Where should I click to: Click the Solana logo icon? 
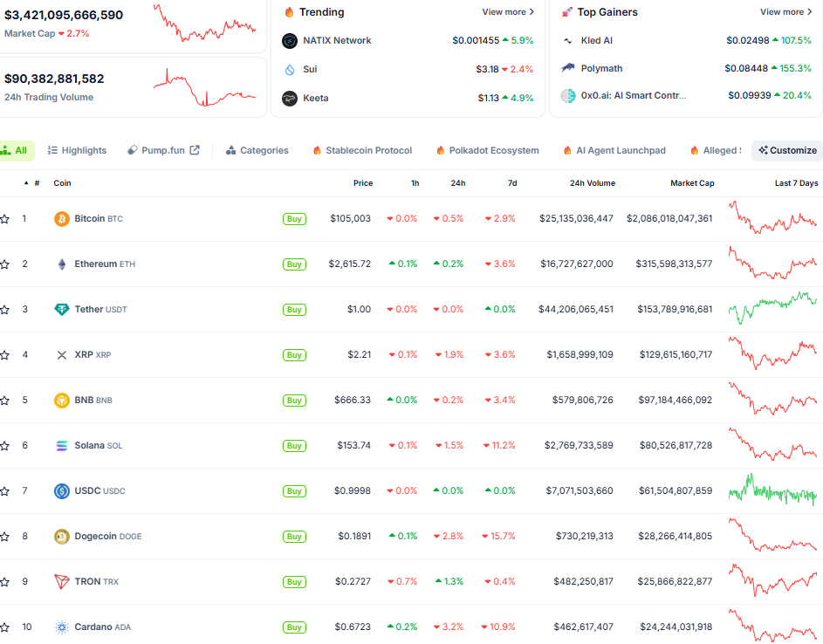[61, 446]
